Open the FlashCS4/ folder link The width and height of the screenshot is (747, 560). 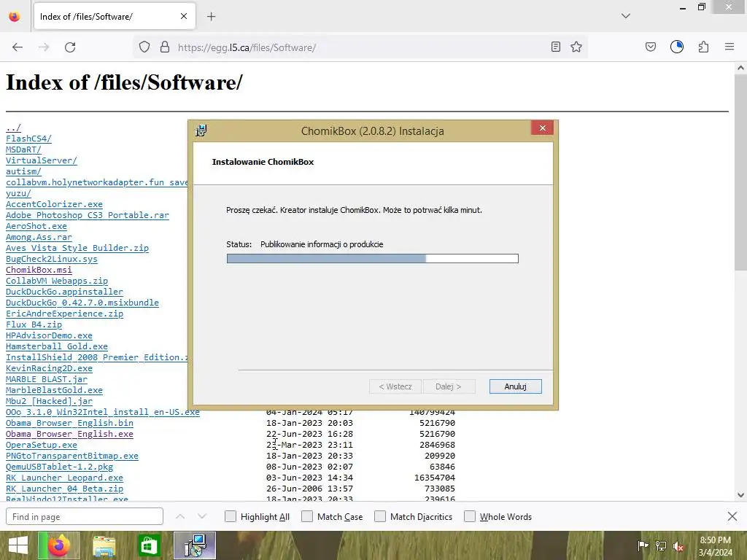pos(28,139)
